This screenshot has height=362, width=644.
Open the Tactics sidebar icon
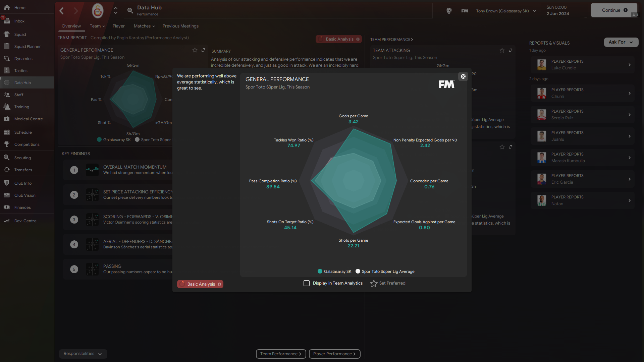(7, 71)
